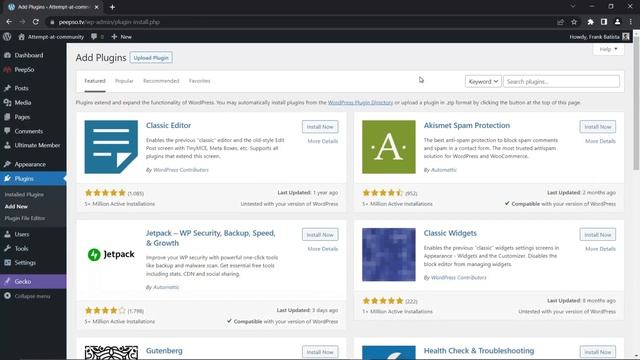Open the Classic Editor title link

point(168,125)
